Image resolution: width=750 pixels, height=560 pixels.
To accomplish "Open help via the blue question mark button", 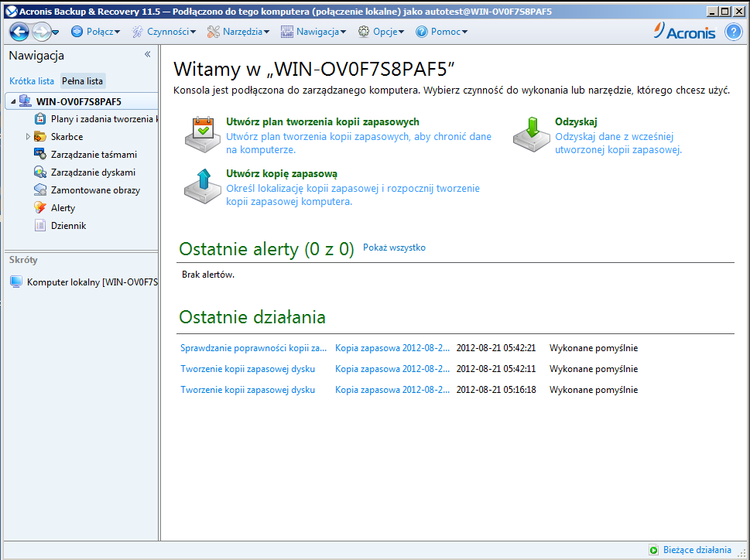I will click(733, 32).
